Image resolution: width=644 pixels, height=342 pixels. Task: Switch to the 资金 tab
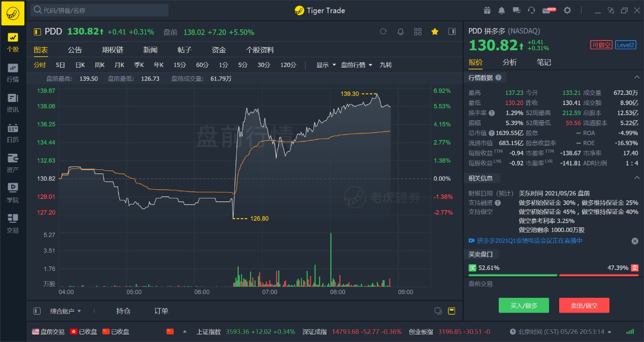[219, 50]
